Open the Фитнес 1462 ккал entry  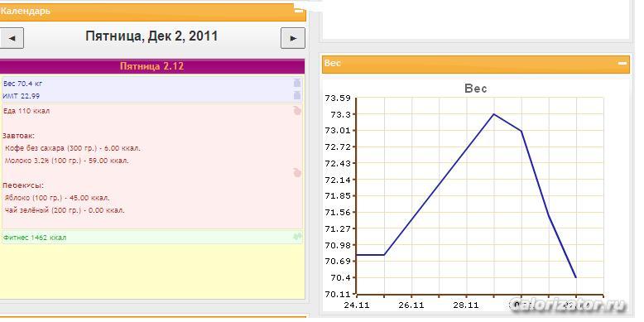point(35,238)
